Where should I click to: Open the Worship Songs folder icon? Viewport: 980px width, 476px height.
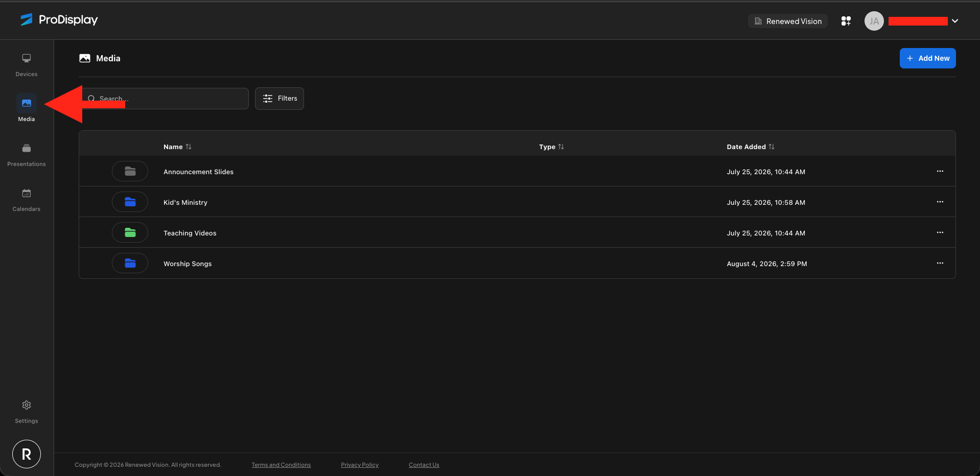coord(130,264)
